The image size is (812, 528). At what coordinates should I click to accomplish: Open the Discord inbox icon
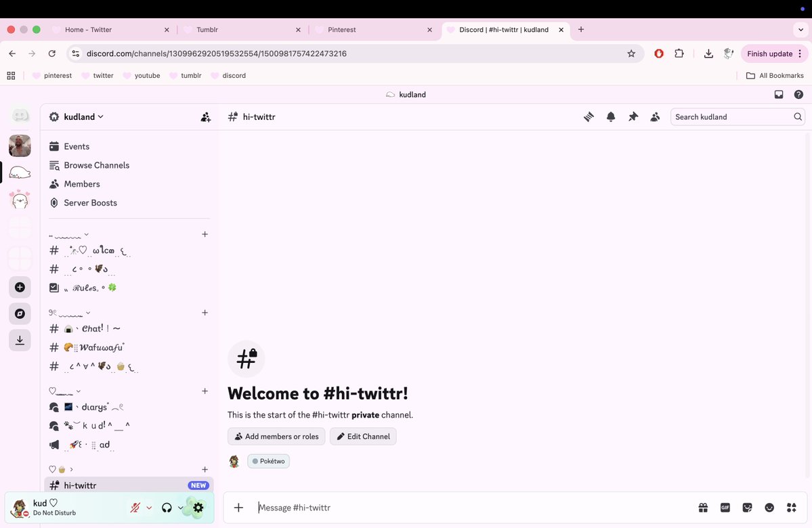click(779, 94)
